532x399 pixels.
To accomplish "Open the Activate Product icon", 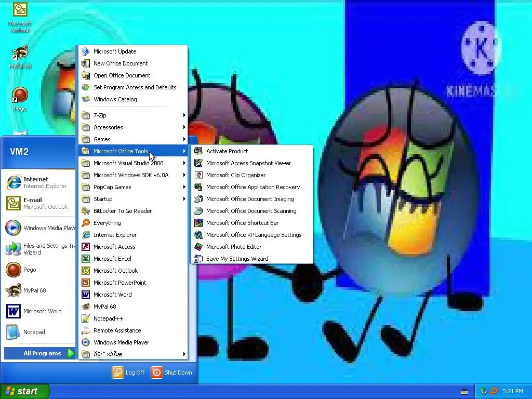I will click(198, 151).
